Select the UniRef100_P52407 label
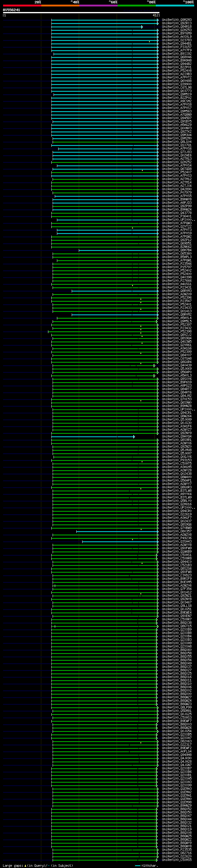The width and height of the screenshot is (197, 868). coord(177,172)
